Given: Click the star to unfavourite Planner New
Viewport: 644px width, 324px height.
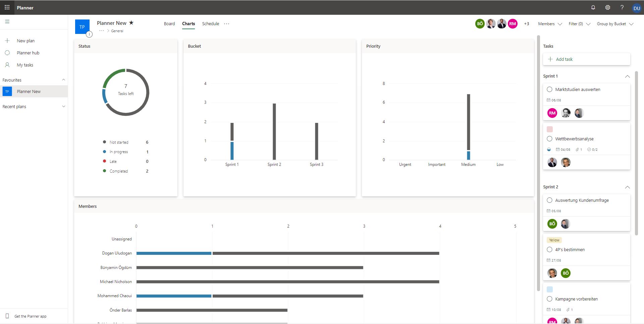Looking at the screenshot, I should (131, 22).
